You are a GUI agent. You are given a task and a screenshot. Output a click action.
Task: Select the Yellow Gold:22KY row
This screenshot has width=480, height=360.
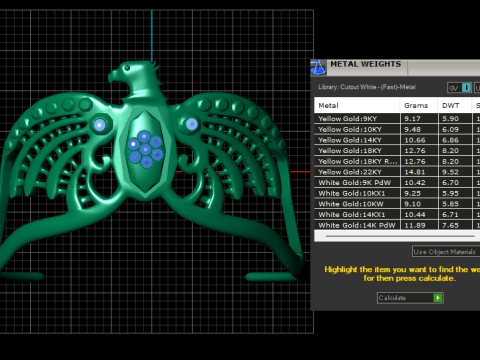point(397,172)
